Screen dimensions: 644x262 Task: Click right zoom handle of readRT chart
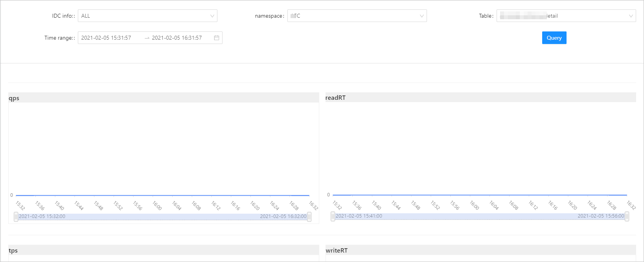[x=627, y=216]
